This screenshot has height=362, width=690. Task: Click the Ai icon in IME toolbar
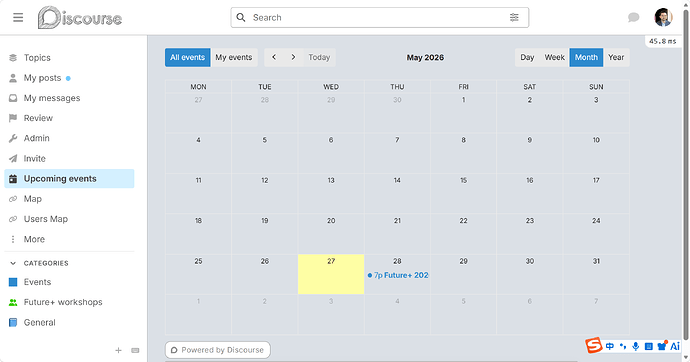(x=675, y=346)
